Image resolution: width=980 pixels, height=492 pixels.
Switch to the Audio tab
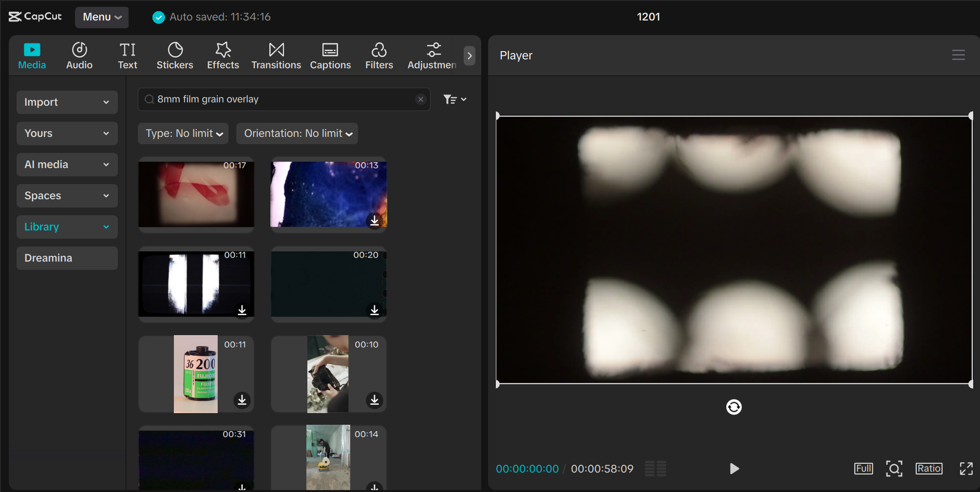[x=79, y=55]
